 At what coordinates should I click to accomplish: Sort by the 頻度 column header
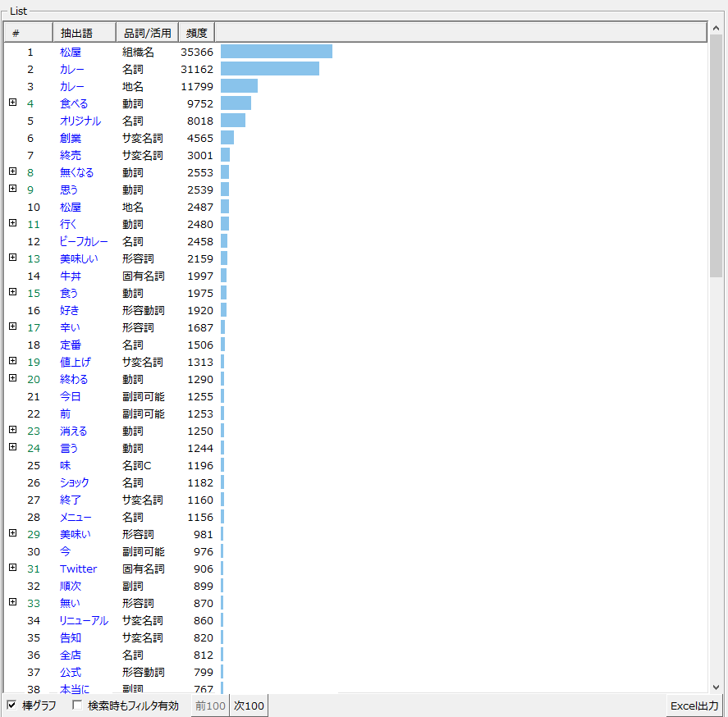pos(196,33)
